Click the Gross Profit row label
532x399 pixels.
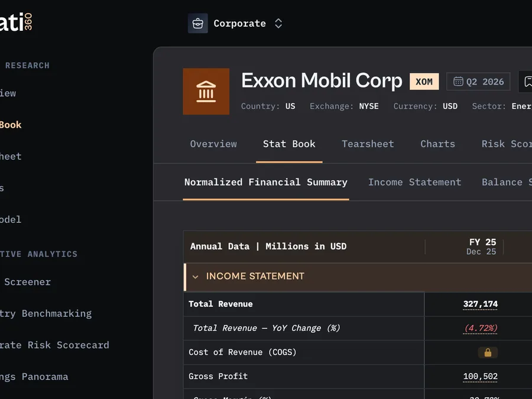pos(218,377)
